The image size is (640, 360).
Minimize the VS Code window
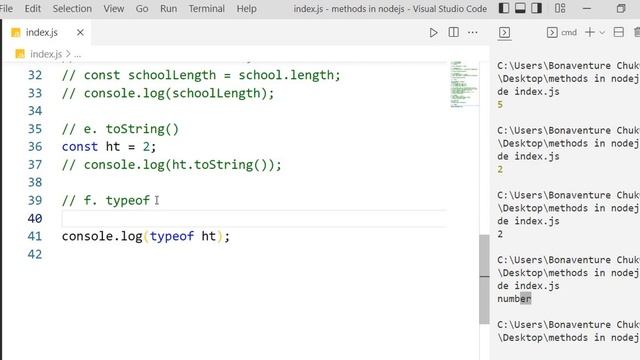pyautogui.click(x=587, y=9)
